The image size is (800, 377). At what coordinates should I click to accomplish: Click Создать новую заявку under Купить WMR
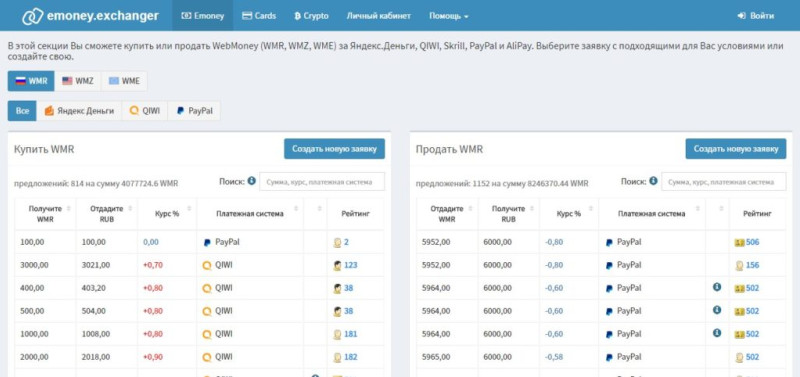tap(334, 149)
